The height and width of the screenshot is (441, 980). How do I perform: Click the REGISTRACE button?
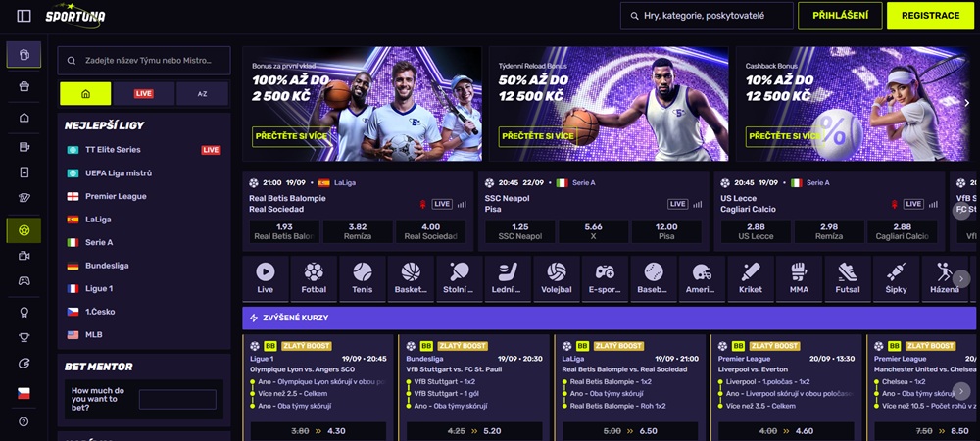(x=930, y=16)
